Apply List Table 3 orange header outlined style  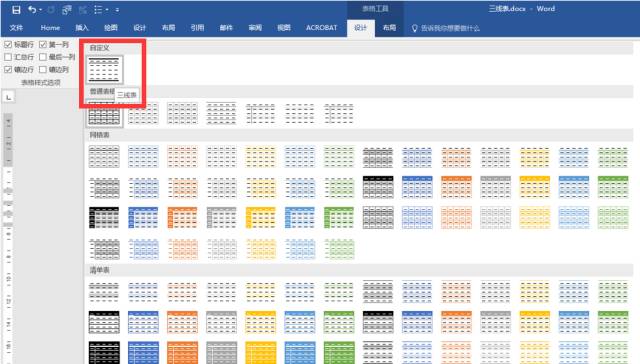(182, 322)
